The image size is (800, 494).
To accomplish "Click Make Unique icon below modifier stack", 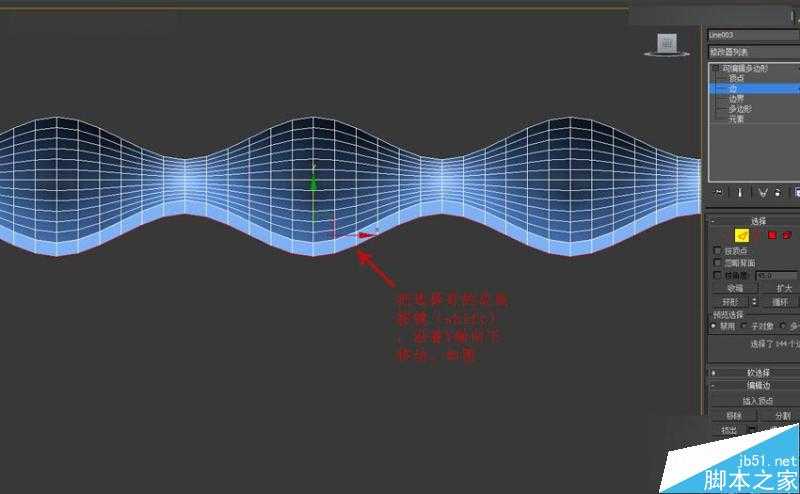I will [x=762, y=192].
